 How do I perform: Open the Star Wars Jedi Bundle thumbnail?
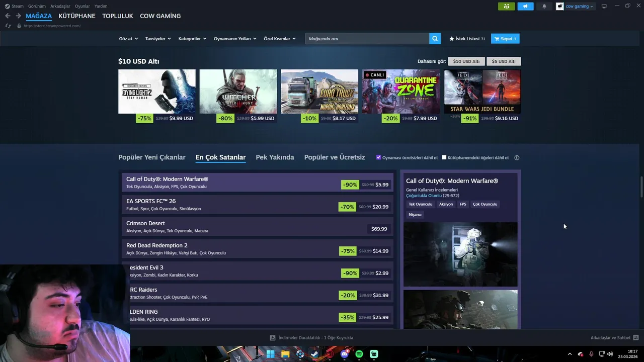click(x=482, y=92)
